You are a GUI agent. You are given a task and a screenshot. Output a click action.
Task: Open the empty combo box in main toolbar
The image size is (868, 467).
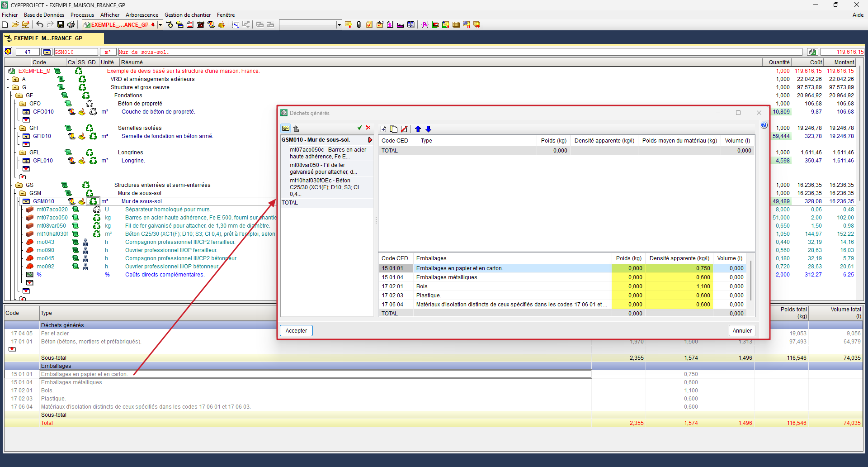(x=339, y=25)
